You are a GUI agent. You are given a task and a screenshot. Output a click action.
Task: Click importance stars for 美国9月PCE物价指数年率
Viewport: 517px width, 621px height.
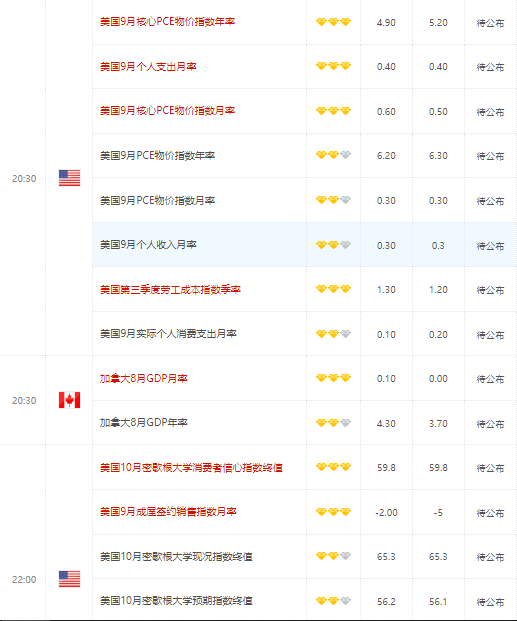[333, 155]
